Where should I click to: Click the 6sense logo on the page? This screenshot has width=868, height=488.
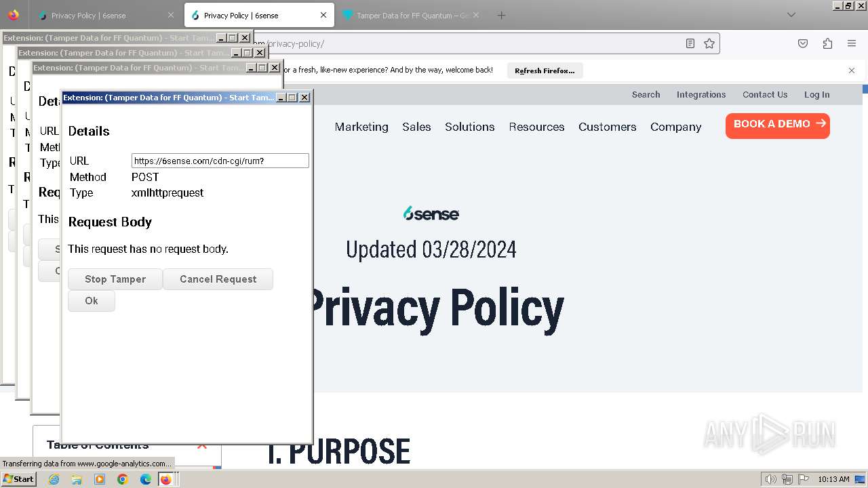tap(431, 213)
